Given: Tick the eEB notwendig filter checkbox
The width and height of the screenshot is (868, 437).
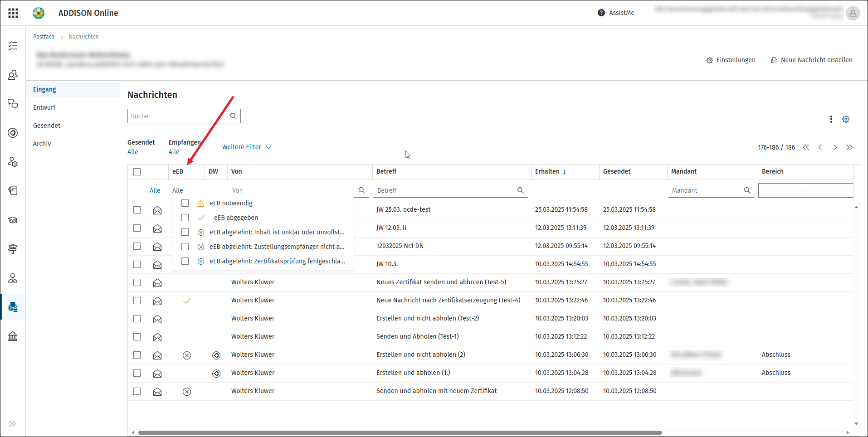Looking at the screenshot, I should tap(185, 203).
